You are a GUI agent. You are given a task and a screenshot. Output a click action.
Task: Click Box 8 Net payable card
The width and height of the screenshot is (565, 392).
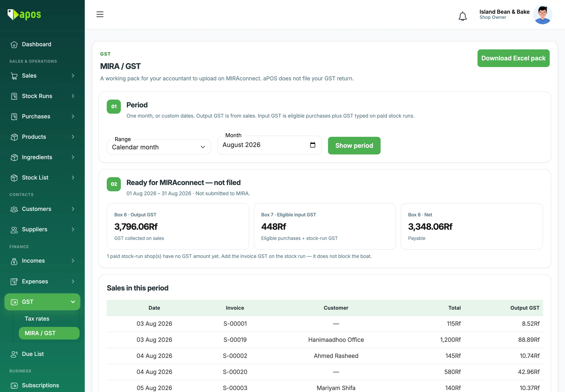click(x=472, y=226)
